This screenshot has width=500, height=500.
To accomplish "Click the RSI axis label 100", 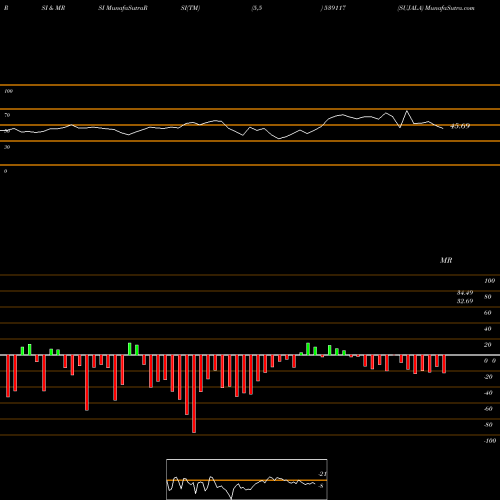I will (9, 91).
